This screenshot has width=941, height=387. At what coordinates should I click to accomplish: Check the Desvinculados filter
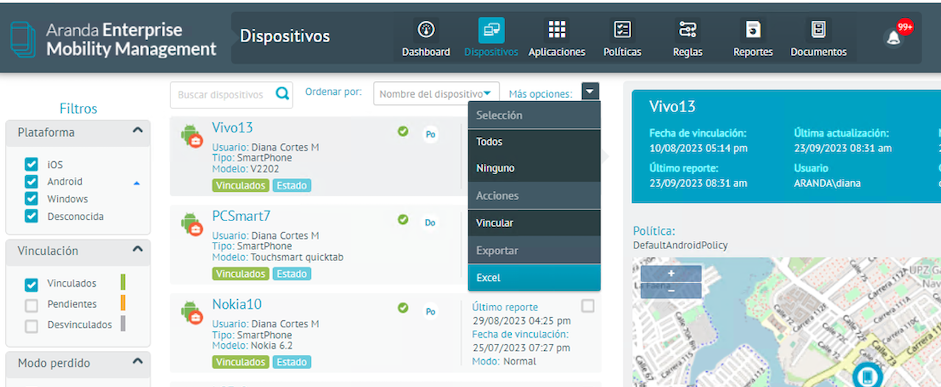coord(31,326)
